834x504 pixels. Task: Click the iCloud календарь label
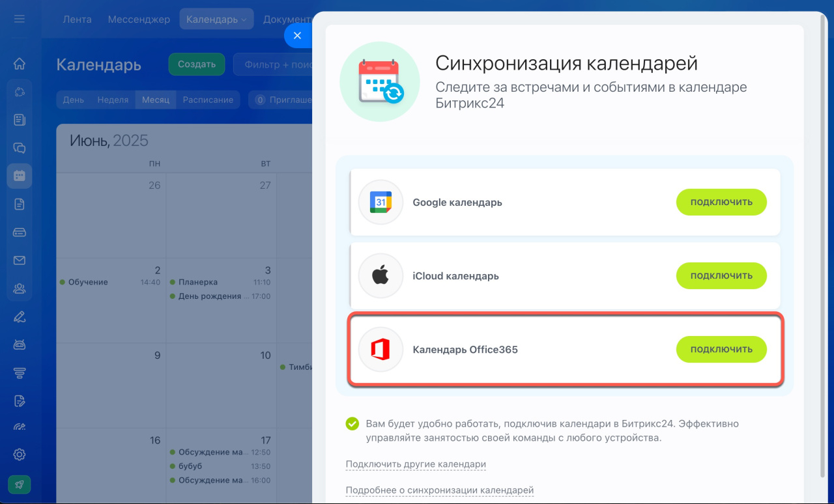pyautogui.click(x=456, y=276)
